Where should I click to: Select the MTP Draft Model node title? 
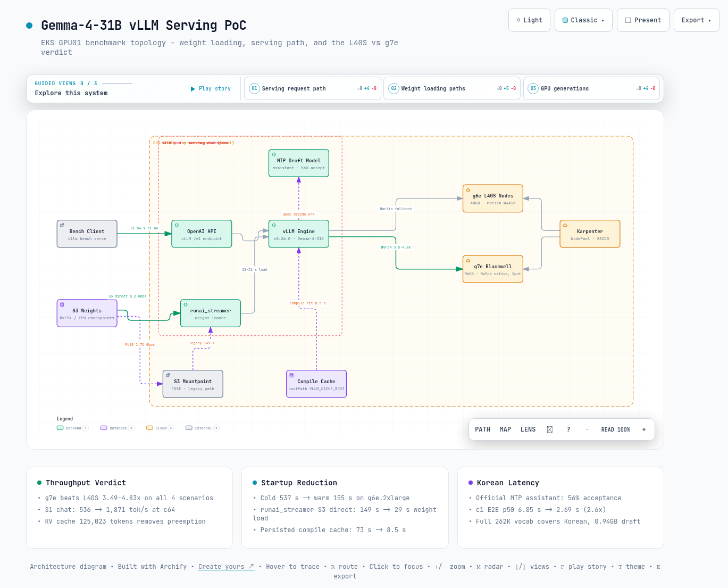coord(299,161)
